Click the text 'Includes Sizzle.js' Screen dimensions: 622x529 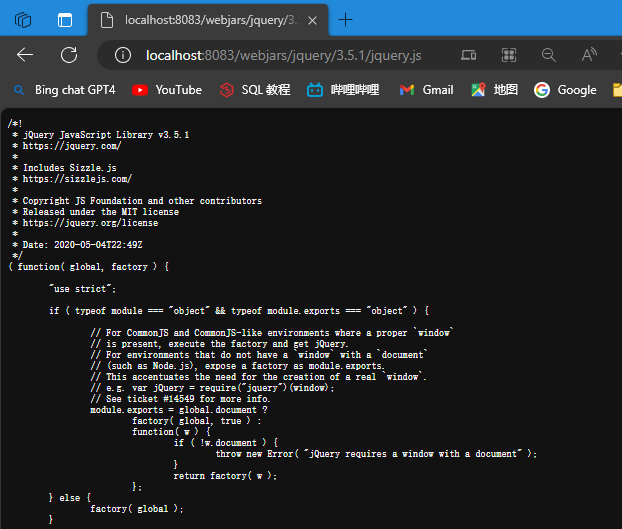(x=69, y=168)
